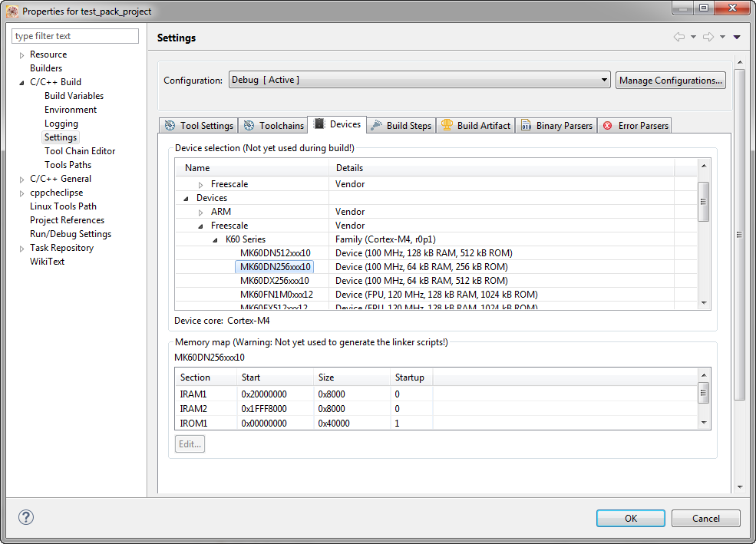756x544 pixels.
Task: Click the forward navigation arrow icon
Action: [x=708, y=37]
